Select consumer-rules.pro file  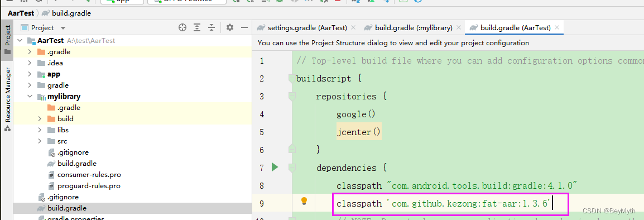click(x=132, y=174)
